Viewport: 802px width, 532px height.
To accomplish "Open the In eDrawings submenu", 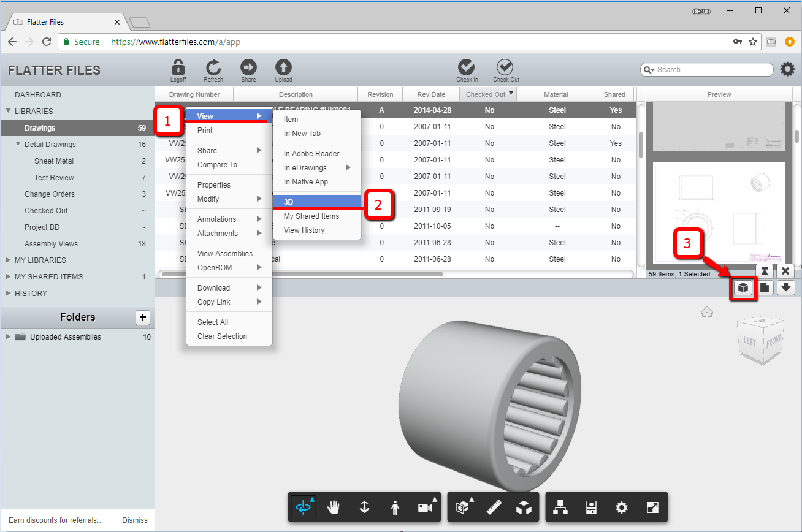I will (317, 167).
